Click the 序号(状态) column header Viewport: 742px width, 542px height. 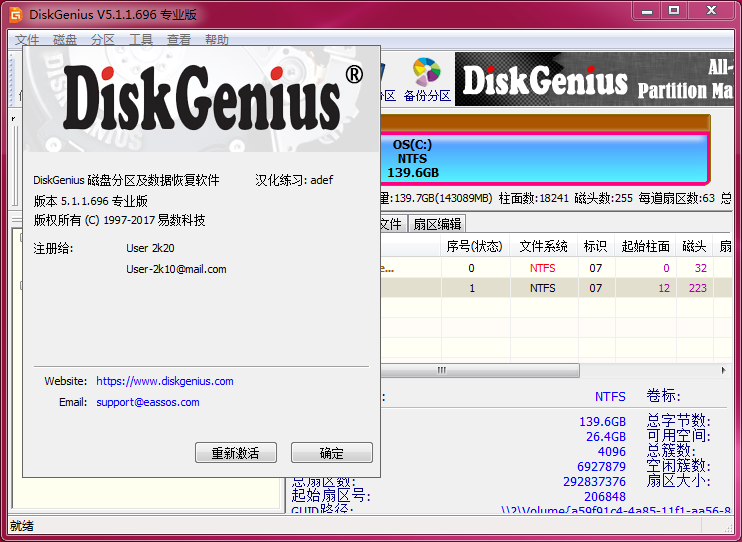[474, 246]
